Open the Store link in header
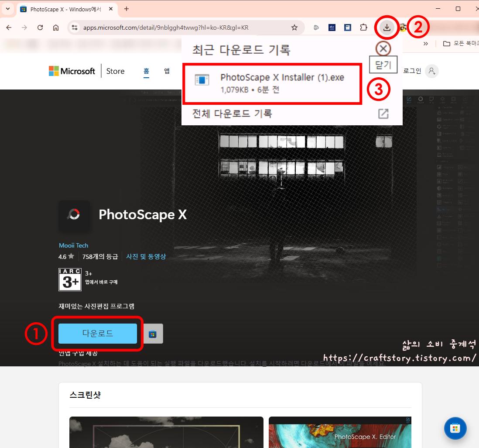479x448 pixels. click(115, 71)
